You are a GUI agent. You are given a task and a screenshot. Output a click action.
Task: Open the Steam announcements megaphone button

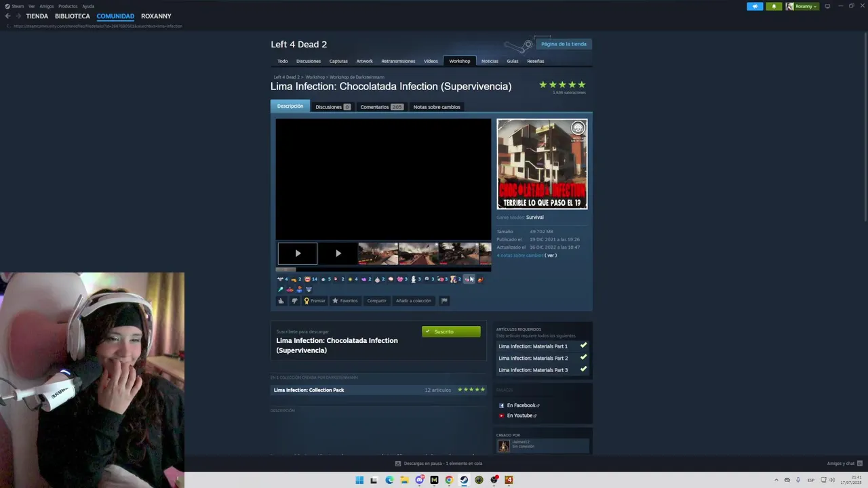(x=755, y=6)
